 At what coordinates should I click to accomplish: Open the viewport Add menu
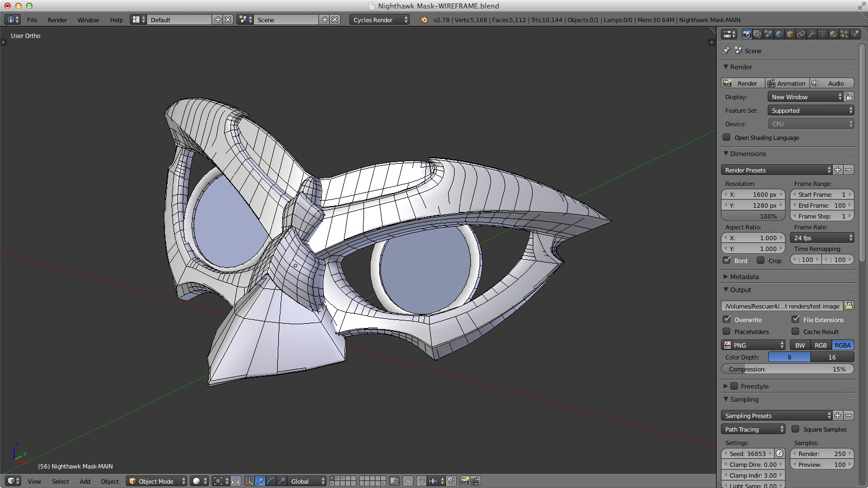point(85,481)
